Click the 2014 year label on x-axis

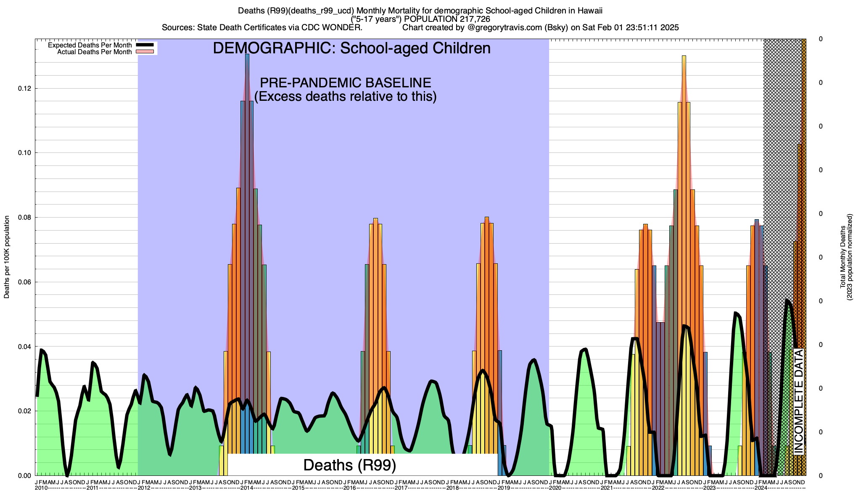[247, 488]
